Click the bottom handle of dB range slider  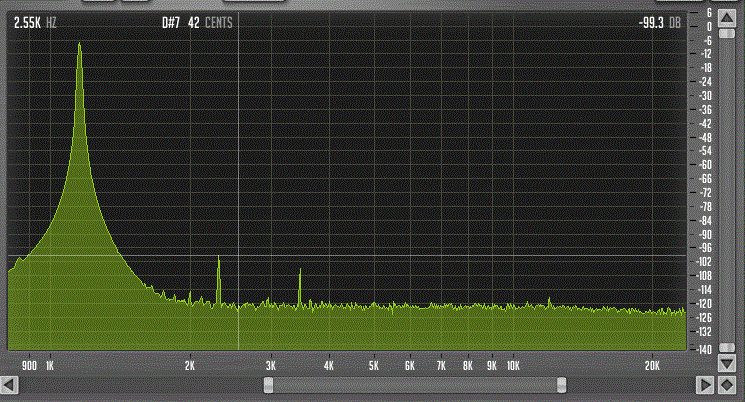pos(726,348)
